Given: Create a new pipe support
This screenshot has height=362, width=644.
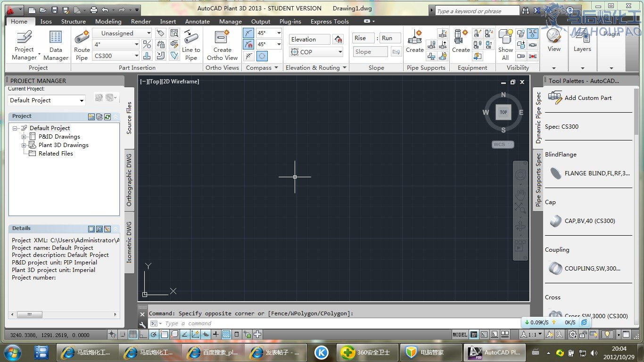Looking at the screenshot, I should pyautogui.click(x=414, y=41).
